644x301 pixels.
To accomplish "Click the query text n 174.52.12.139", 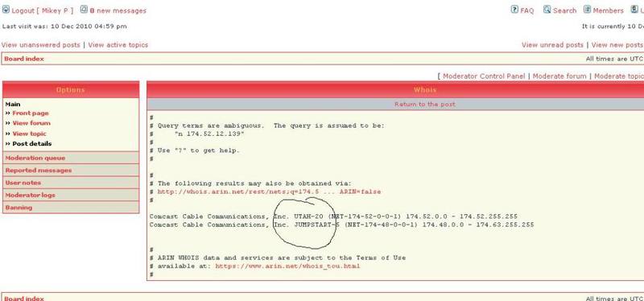I will click(x=209, y=134).
